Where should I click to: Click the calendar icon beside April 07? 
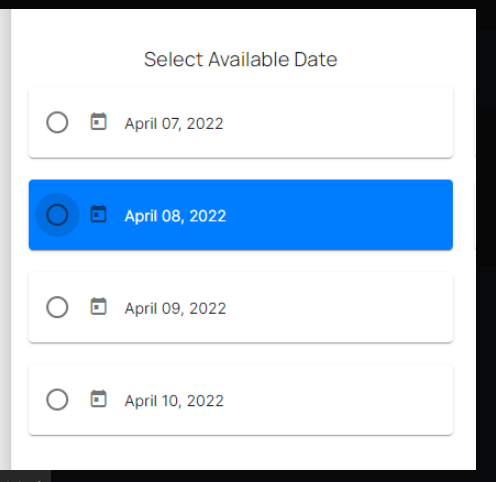point(98,122)
